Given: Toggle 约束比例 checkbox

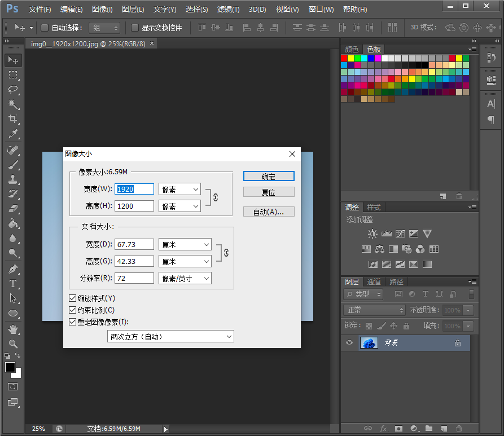Looking at the screenshot, I should [72, 310].
